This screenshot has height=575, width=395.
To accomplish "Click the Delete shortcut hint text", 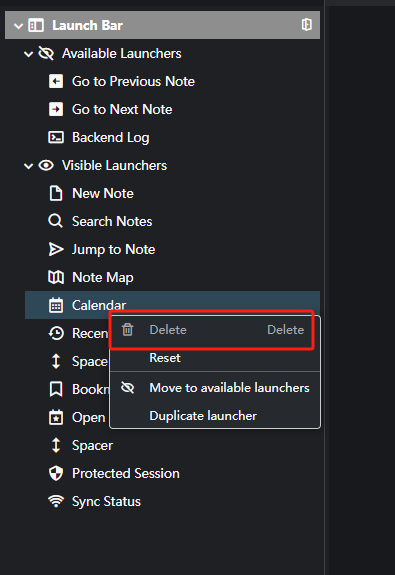I will pos(285,330).
